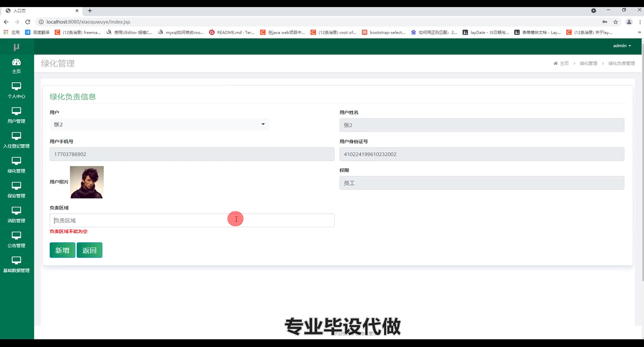This screenshot has width=644, height=347.
Task: Open Chrome three-dot menu
Action: click(640, 22)
